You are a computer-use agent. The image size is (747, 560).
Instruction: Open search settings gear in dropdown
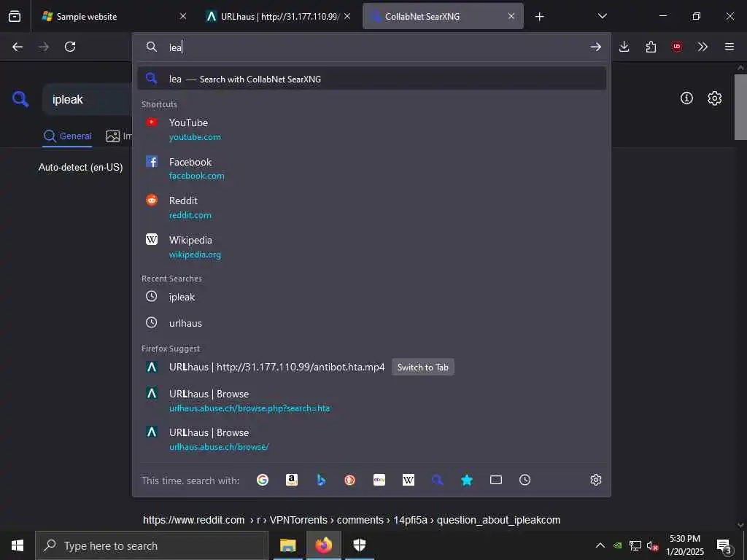tap(596, 480)
